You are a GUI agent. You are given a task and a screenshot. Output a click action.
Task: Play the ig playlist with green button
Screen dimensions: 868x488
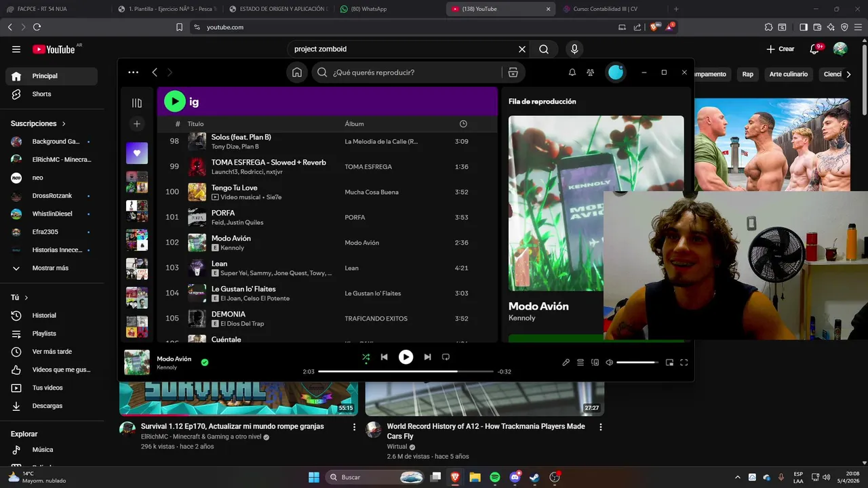(x=175, y=102)
